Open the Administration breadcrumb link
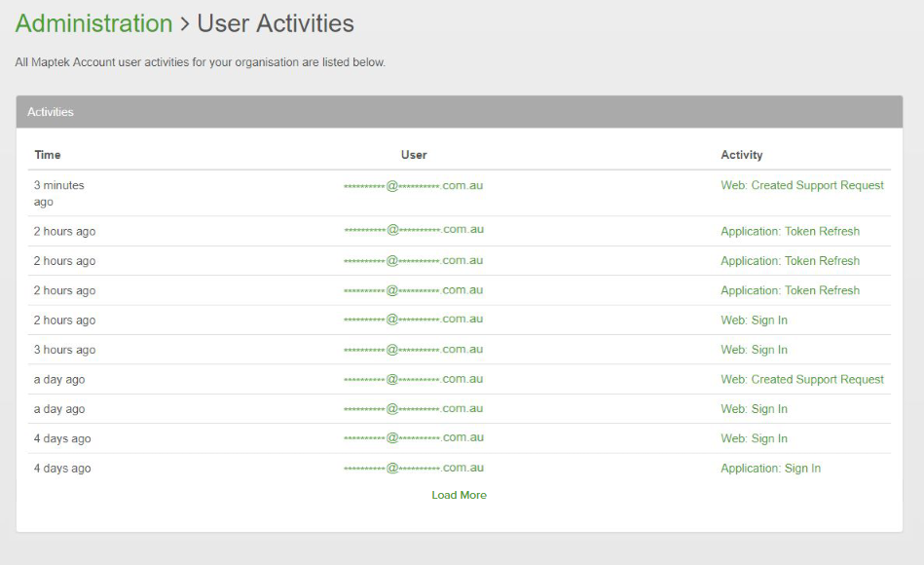 (x=93, y=23)
